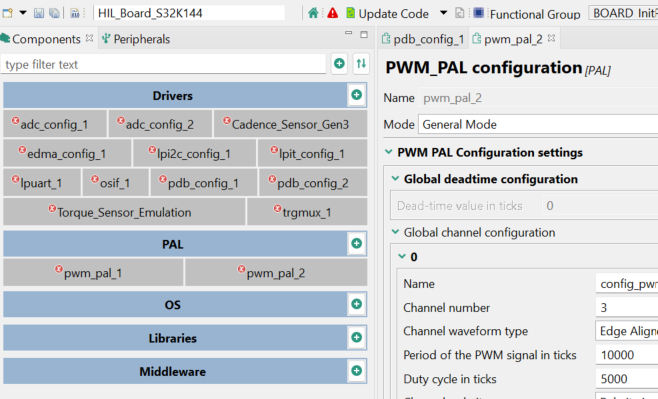Select the Cadence_Sensor_Gen3 component
The height and width of the screenshot is (399, 658).
pyautogui.click(x=290, y=124)
